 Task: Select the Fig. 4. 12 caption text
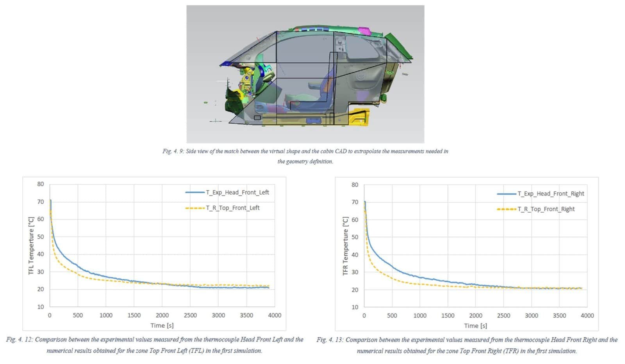pyautogui.click(x=155, y=345)
